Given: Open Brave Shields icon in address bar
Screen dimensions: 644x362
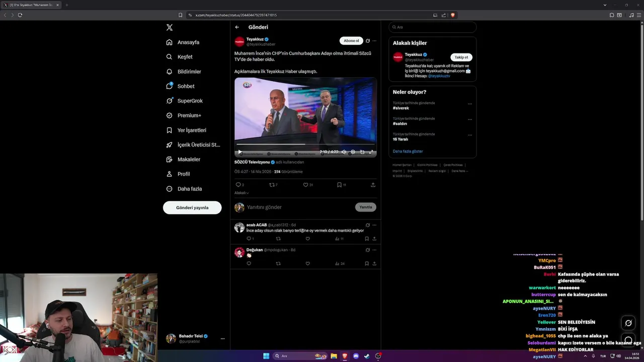Looking at the screenshot, I should coord(453,15).
